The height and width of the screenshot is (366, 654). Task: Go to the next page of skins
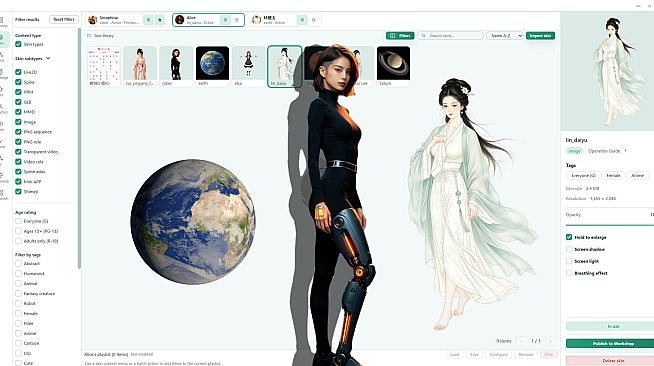coord(551,341)
